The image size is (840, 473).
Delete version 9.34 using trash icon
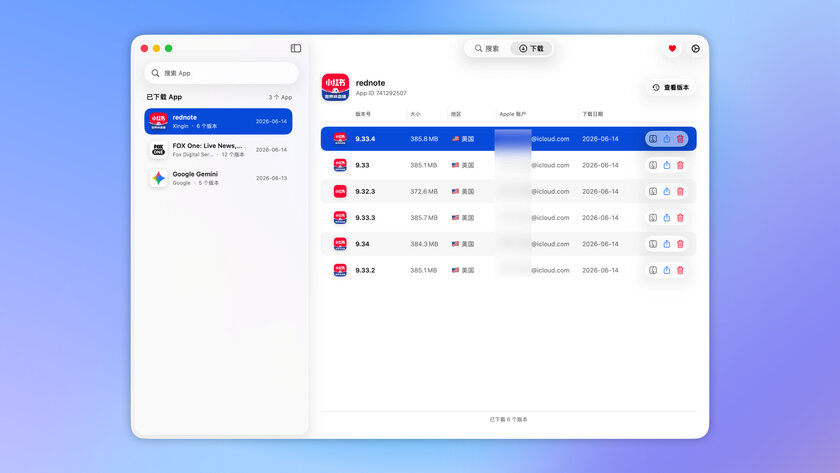[x=680, y=244]
